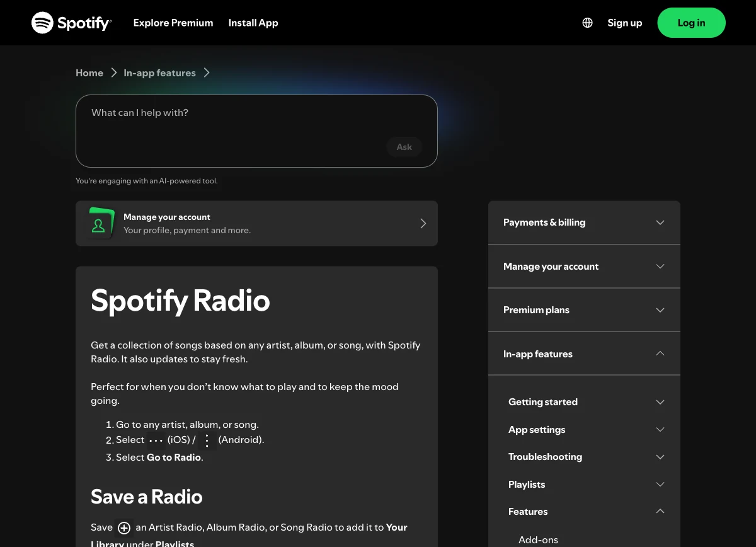Click the What can I help with field
The image size is (756, 547).
point(256,131)
